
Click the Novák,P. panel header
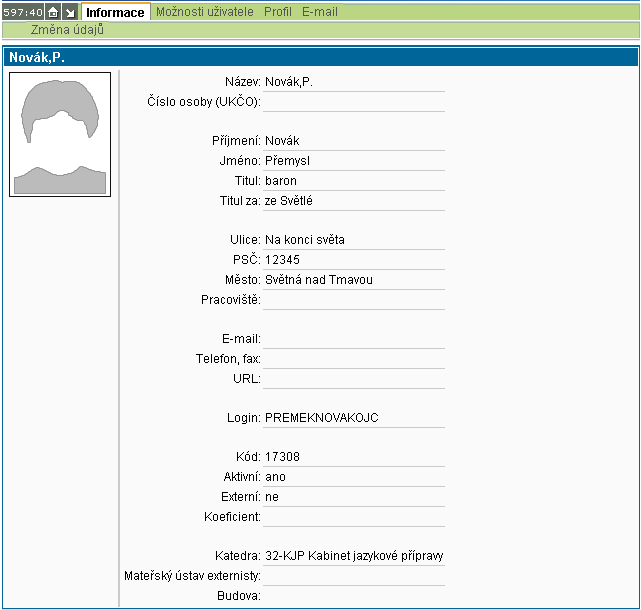[36, 58]
